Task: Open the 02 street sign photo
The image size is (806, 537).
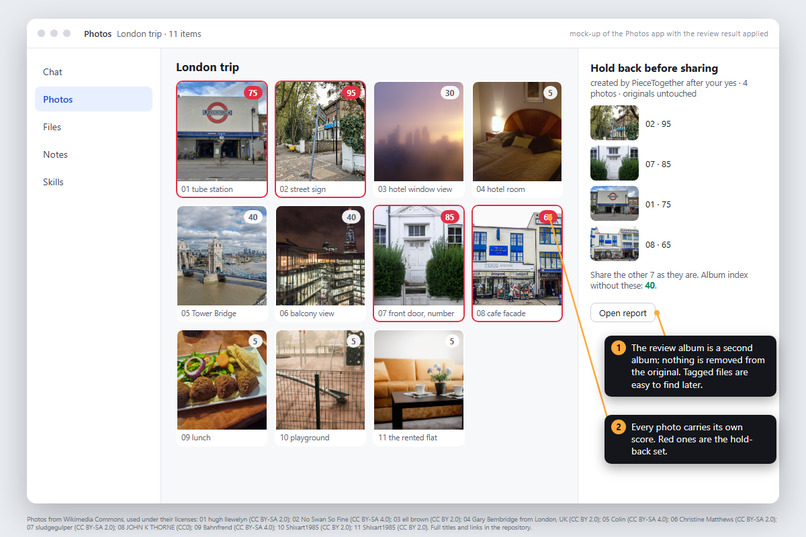Action: tap(320, 132)
